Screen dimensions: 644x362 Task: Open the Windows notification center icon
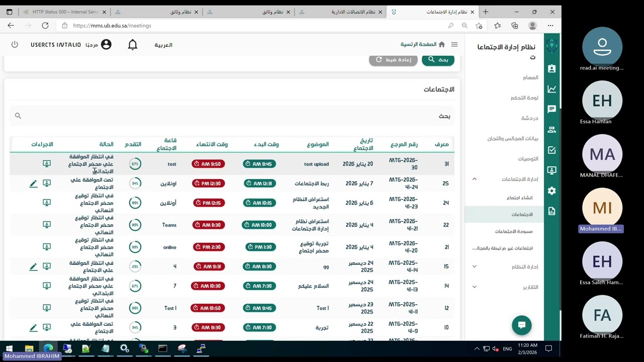click(x=549, y=348)
